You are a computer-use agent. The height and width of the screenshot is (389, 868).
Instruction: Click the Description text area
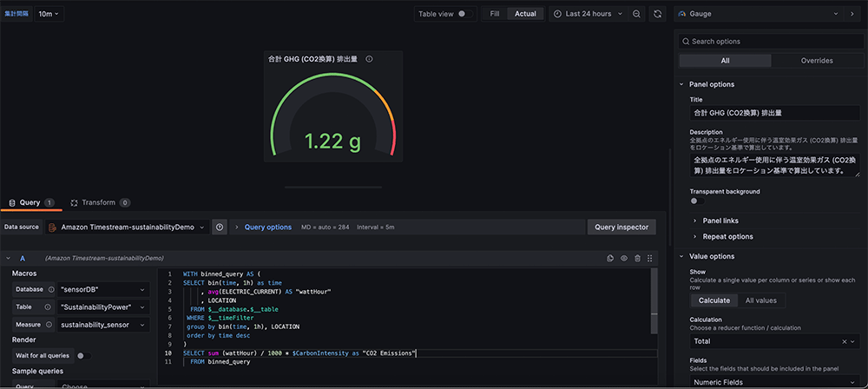775,165
